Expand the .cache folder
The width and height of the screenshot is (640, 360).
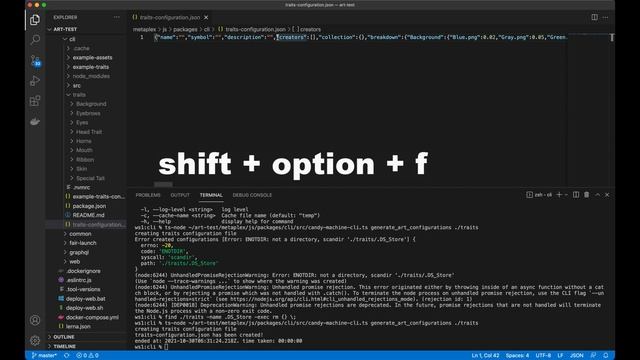86,48
